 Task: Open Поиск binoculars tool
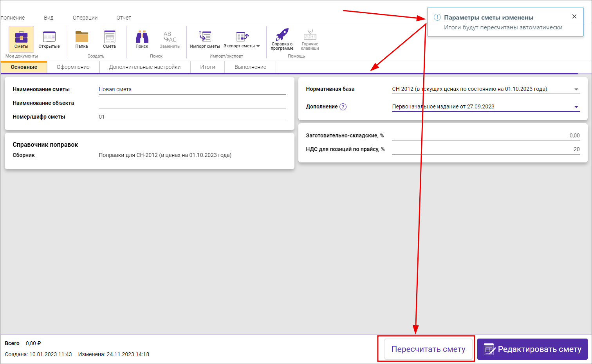click(x=142, y=39)
